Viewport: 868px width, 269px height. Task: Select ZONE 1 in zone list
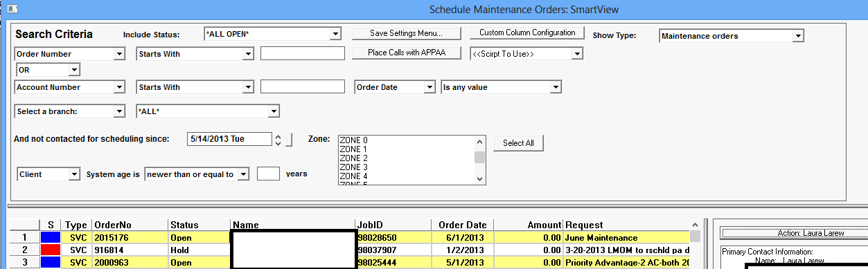point(353,149)
